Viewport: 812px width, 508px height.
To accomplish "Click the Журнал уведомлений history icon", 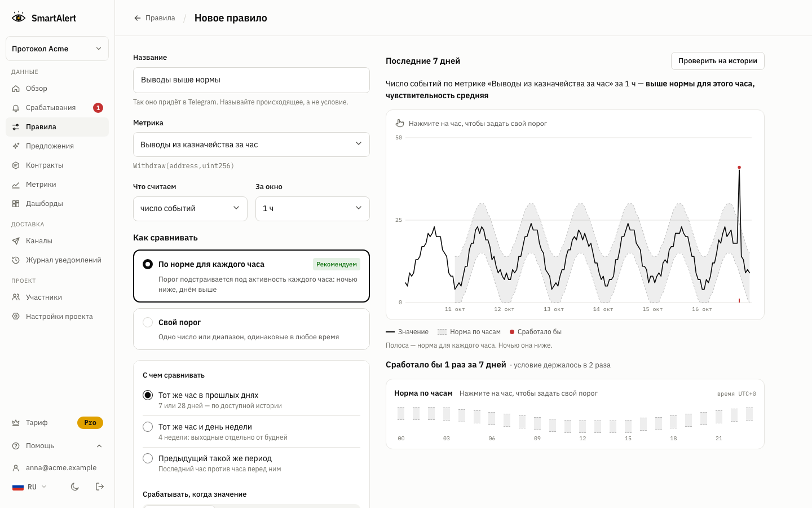I will [x=16, y=260].
